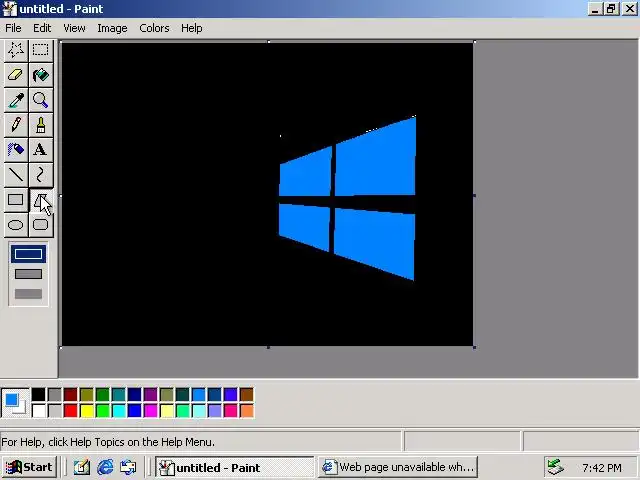Viewport: 640px width, 480px height.
Task: Pick the dark green color swatch
Action: point(102,395)
